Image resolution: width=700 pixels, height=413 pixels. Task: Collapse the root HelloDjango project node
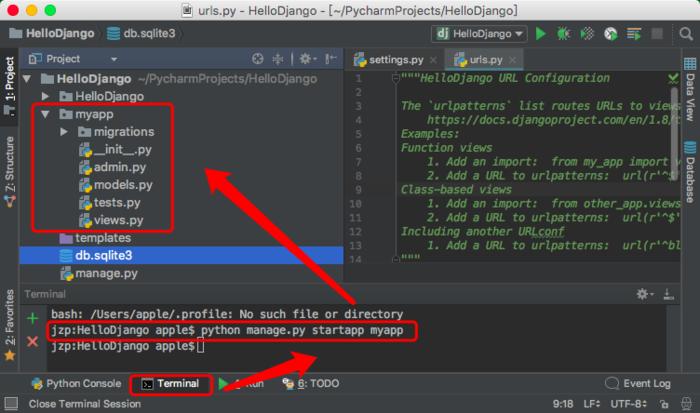click(x=27, y=79)
